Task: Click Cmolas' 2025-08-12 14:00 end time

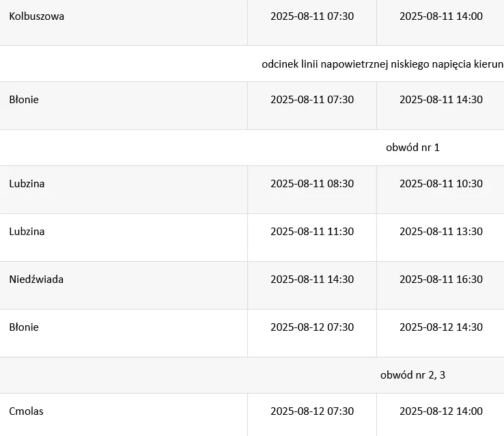Action: coord(440,411)
